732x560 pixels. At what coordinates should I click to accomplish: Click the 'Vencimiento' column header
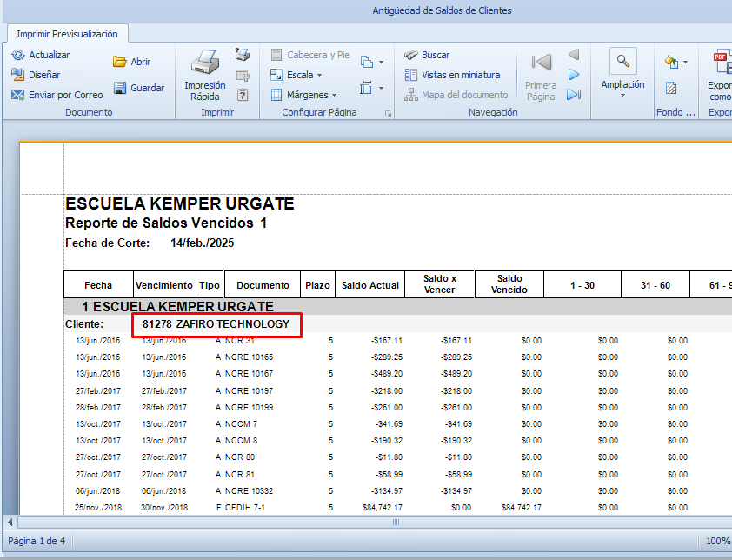click(x=163, y=285)
